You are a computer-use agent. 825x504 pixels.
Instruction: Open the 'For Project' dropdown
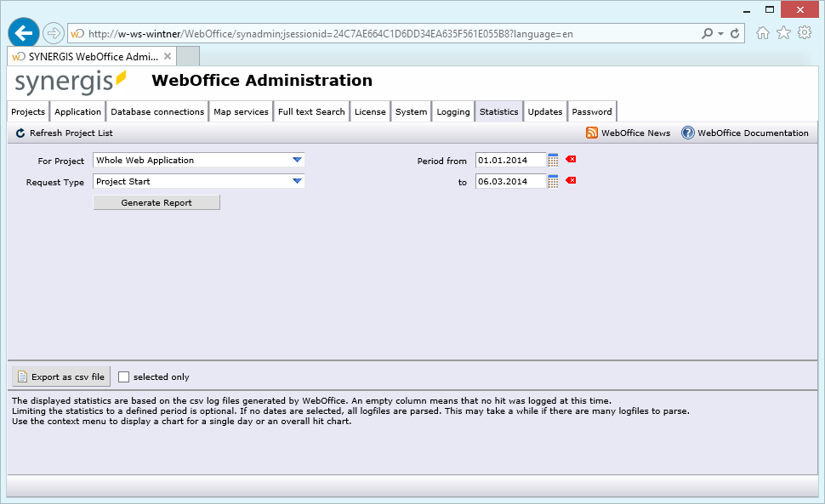(297, 160)
